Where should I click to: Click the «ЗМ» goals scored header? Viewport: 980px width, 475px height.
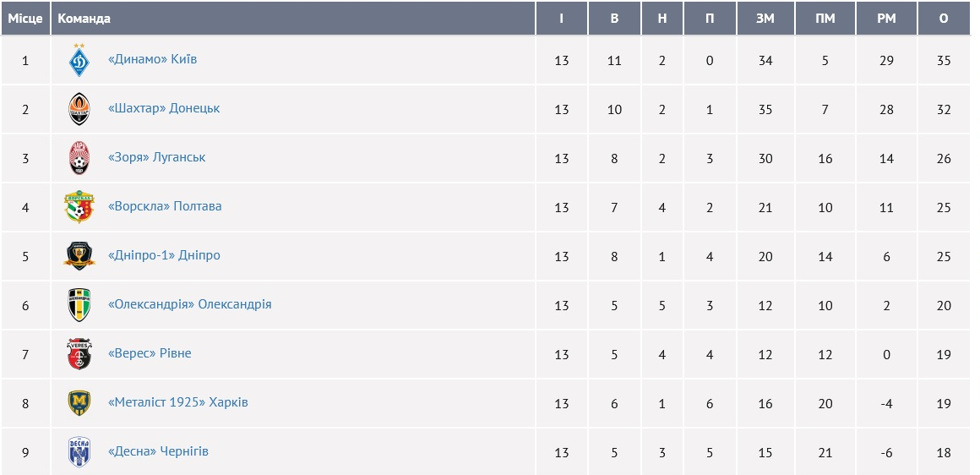pyautogui.click(x=765, y=19)
